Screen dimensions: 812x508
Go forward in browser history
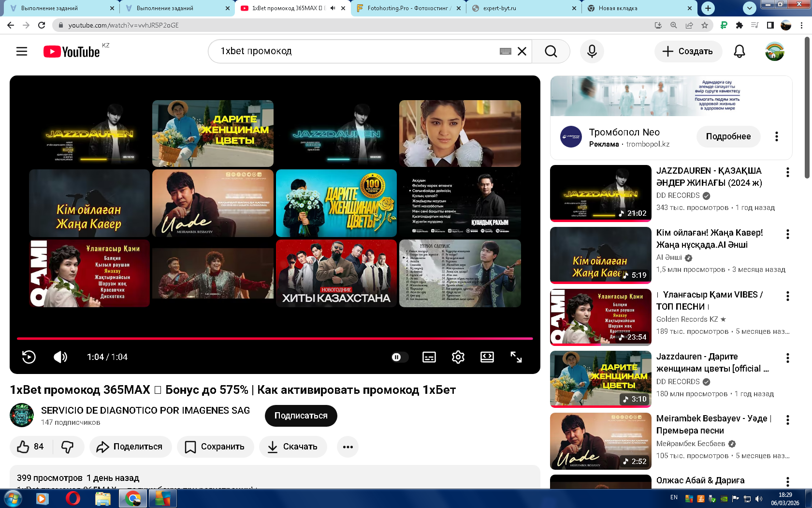point(26,25)
